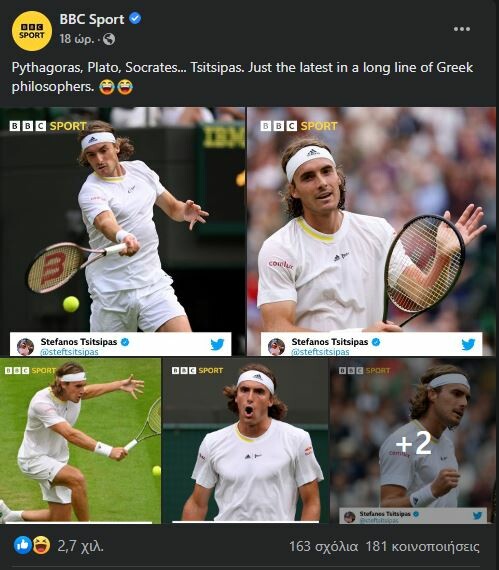
Task: Open the top-left forehand swing photo
Action: tap(122, 231)
